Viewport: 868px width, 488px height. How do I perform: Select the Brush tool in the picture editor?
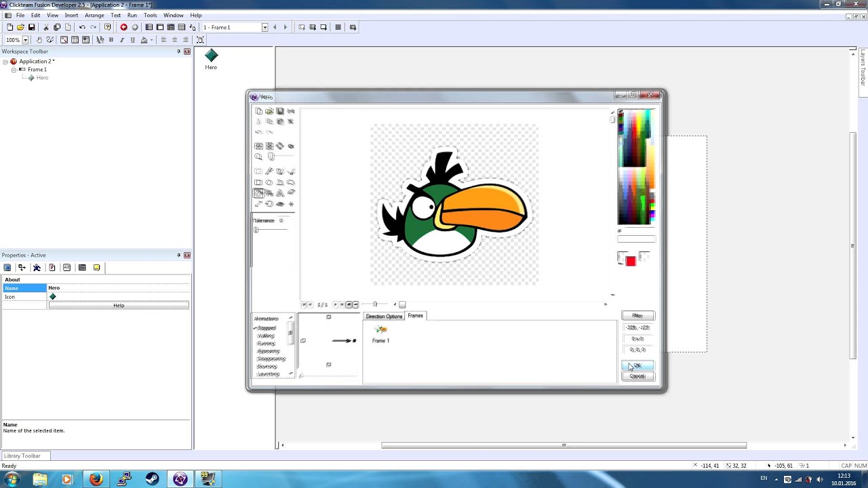(280, 171)
